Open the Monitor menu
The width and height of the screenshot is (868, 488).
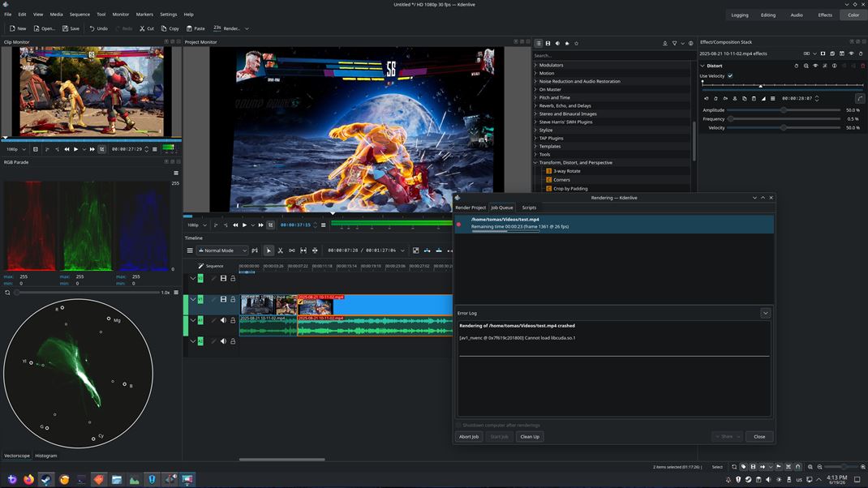tap(121, 15)
